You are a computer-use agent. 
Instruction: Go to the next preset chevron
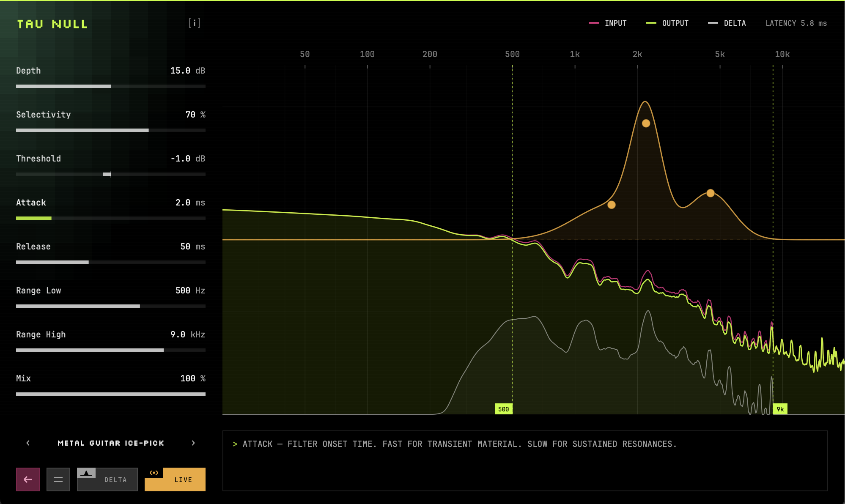[193, 443]
